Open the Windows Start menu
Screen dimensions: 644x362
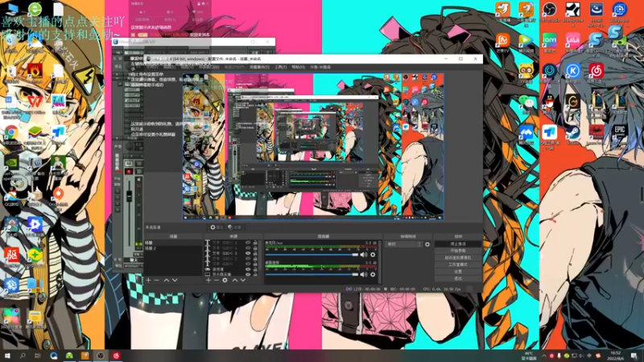pos(7,356)
